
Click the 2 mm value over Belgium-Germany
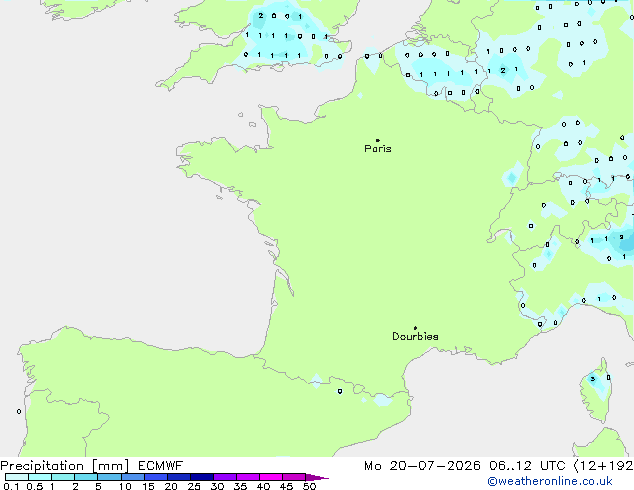[x=503, y=70]
